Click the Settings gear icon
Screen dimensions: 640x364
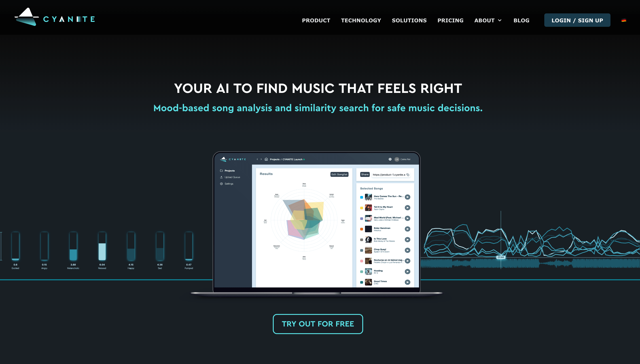coord(222,184)
